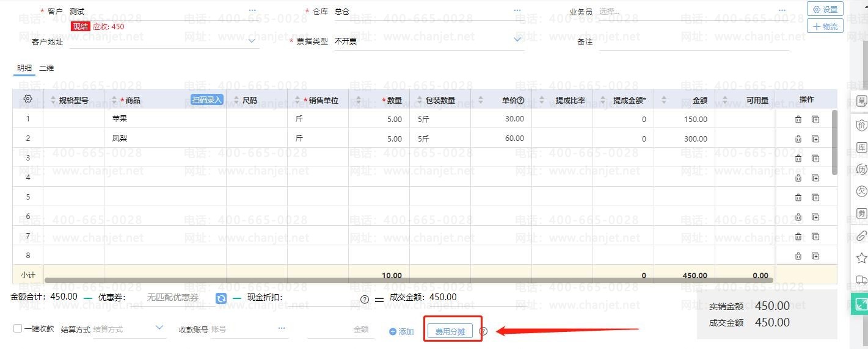Click the table vertical scrollbar

tap(834, 142)
